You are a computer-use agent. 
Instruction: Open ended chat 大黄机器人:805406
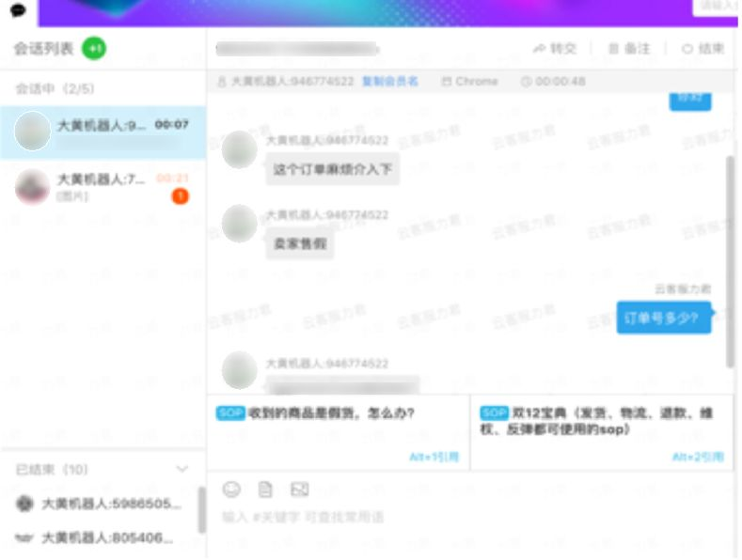pyautogui.click(x=103, y=538)
